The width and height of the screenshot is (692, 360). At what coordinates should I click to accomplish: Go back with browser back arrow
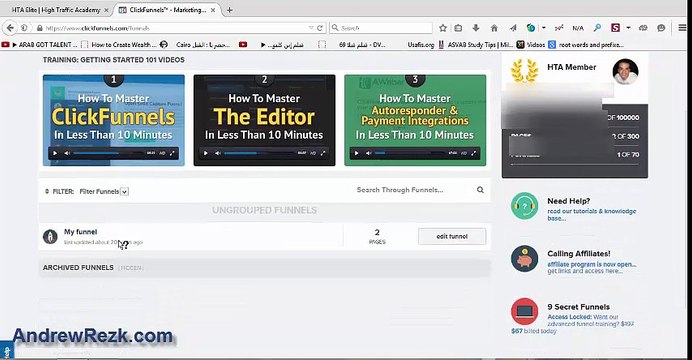(x=10, y=28)
